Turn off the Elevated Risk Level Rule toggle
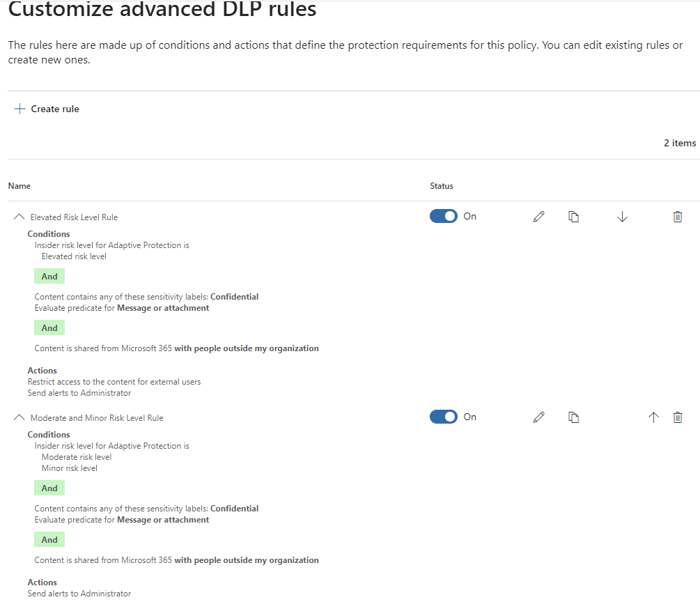Viewport: 700px width, 602px height. 444,216
